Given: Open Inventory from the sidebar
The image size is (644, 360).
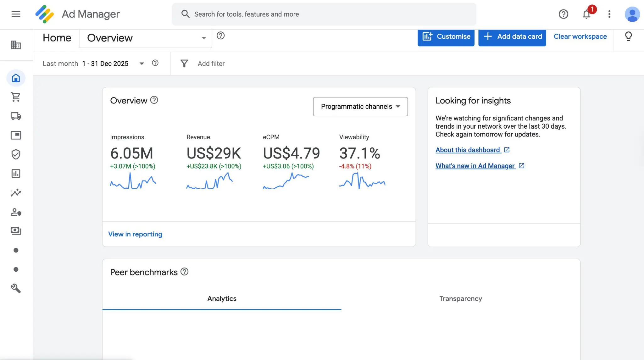Looking at the screenshot, I should (16, 135).
